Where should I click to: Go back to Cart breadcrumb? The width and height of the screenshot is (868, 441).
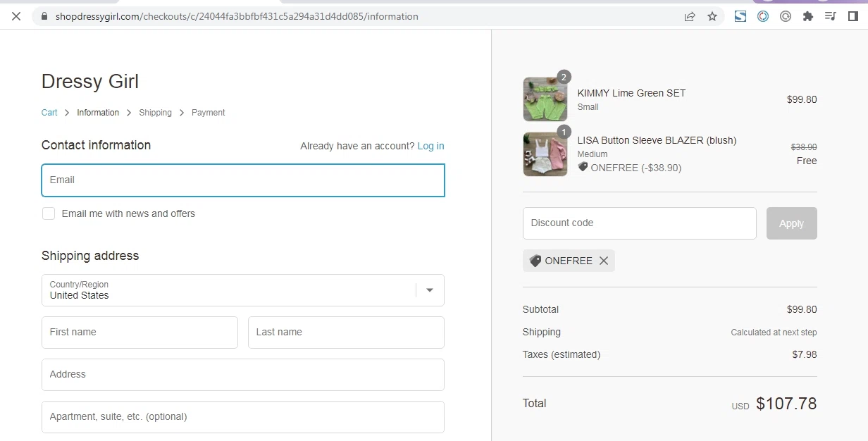click(x=49, y=113)
